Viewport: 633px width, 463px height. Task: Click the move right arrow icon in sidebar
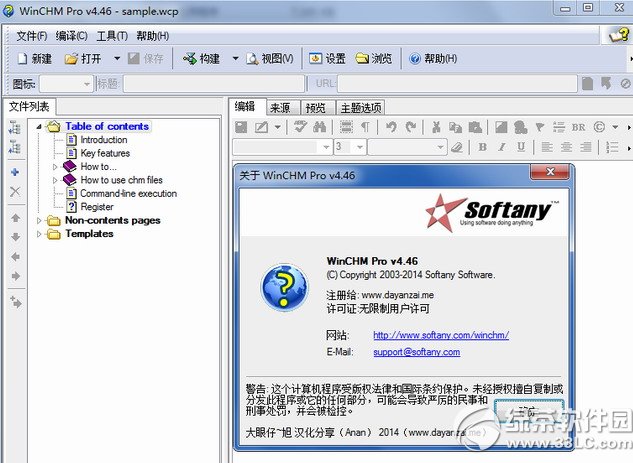tap(15, 276)
